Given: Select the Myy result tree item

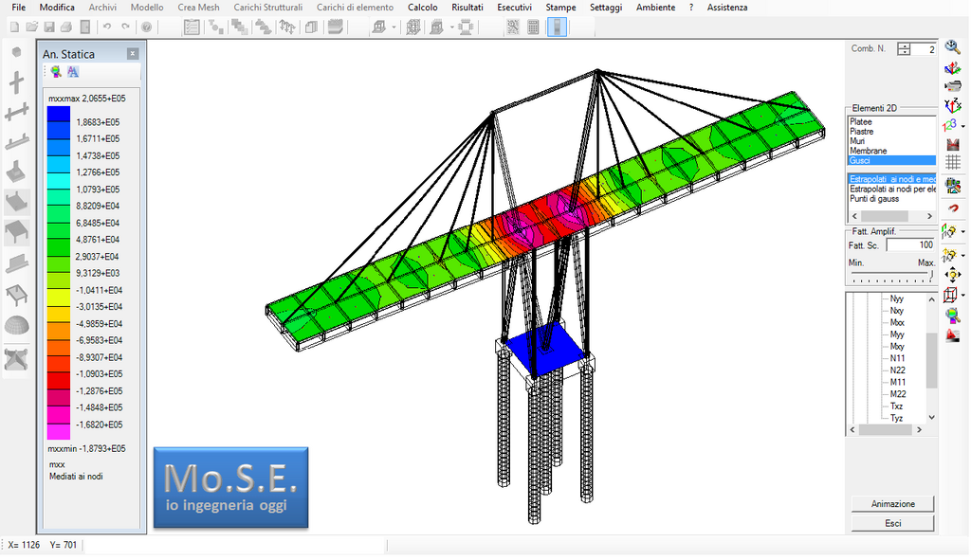Looking at the screenshot, I should [897, 334].
